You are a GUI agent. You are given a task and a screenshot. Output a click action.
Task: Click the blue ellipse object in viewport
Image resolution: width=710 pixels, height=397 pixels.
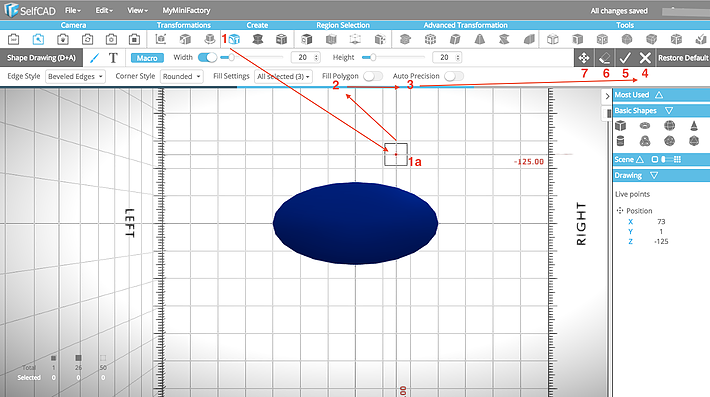pos(355,223)
